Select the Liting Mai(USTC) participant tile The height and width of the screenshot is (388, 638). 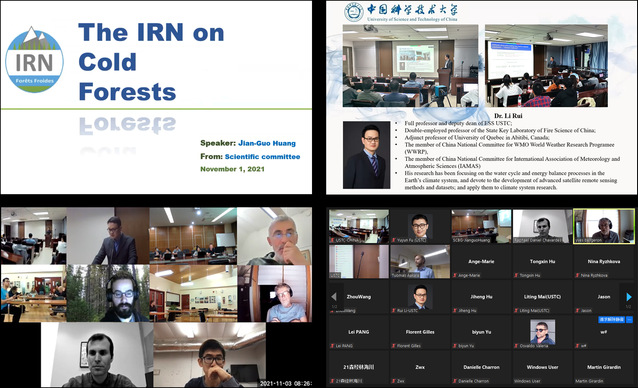click(542, 297)
